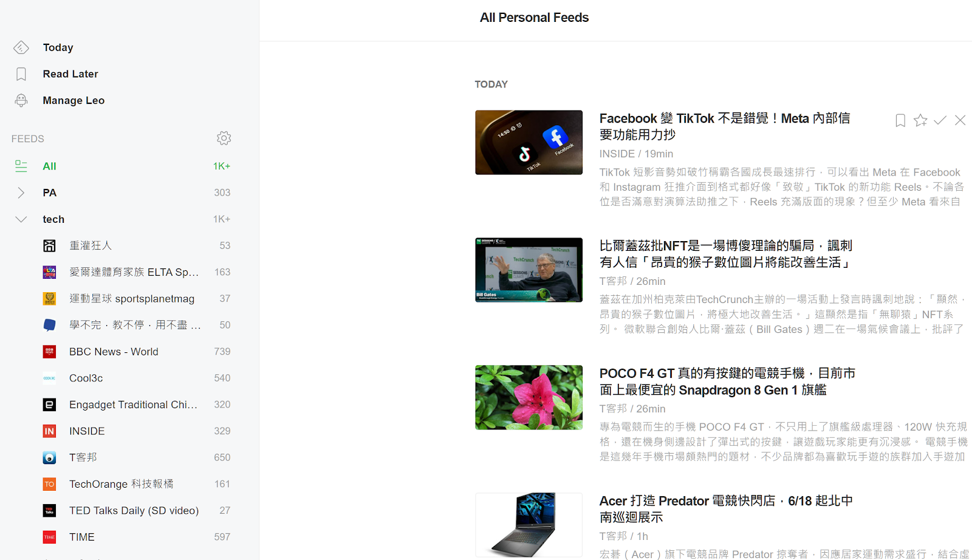Click the ELTA Sports feed favicon
The image size is (972, 560).
(x=49, y=272)
